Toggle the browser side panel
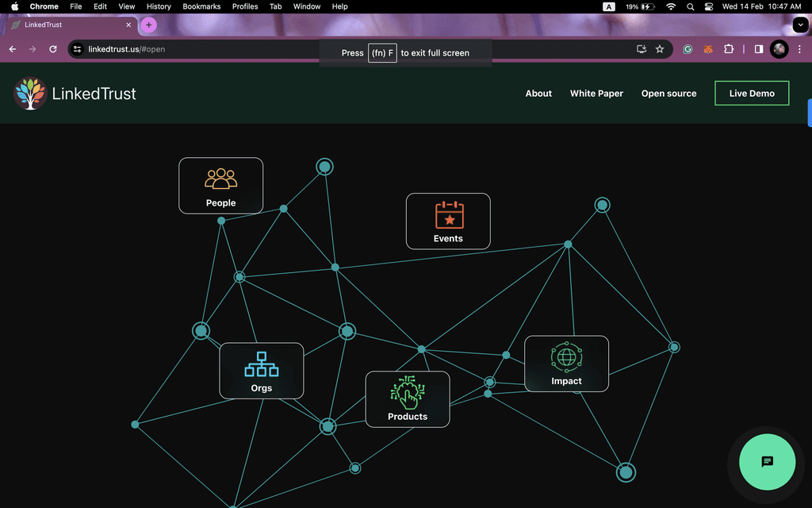This screenshot has width=812, height=508. (x=758, y=49)
